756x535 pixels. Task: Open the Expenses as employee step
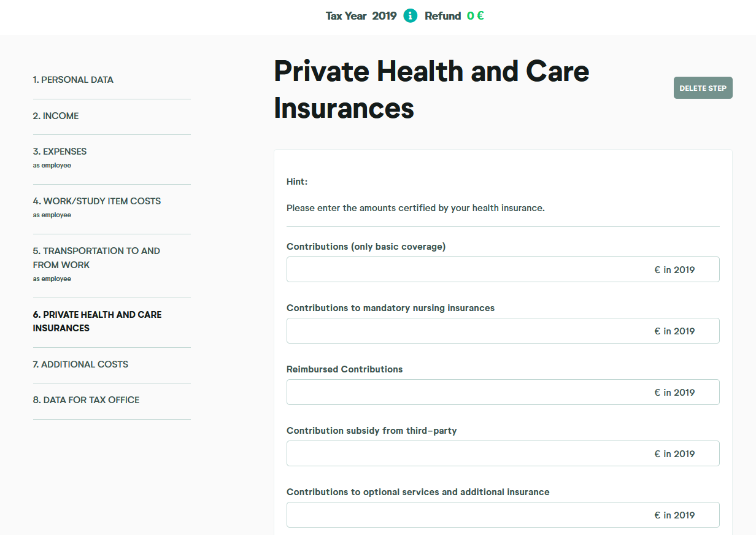(x=60, y=158)
